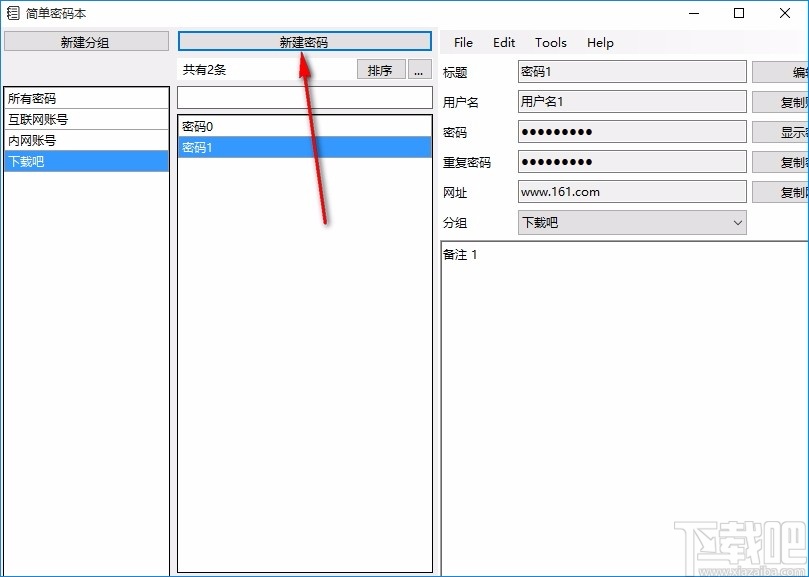
Task: Open the Tools menu
Action: click(551, 43)
